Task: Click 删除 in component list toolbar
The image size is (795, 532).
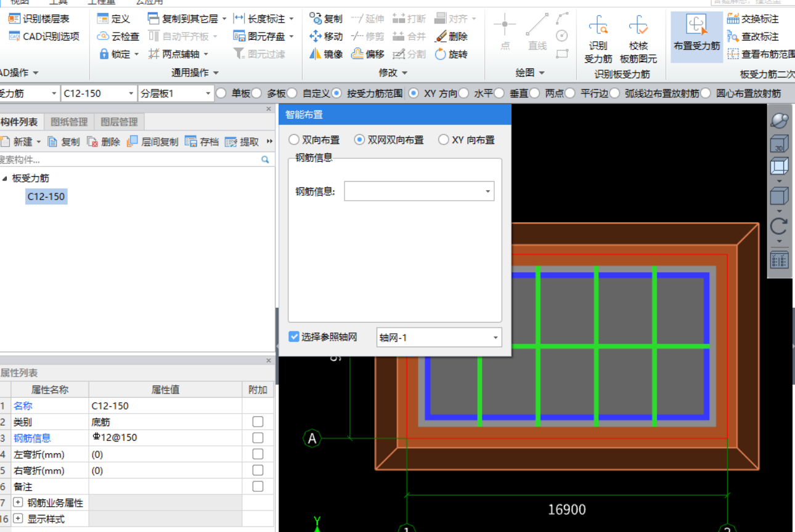Action: 104,142
